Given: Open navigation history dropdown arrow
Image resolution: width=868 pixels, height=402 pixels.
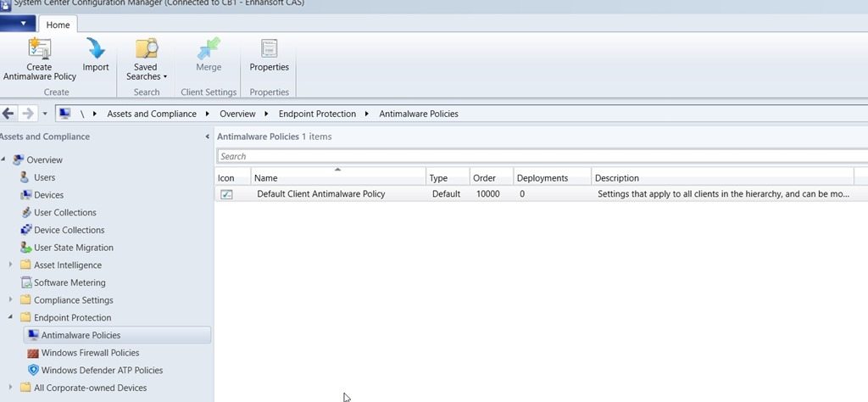Looking at the screenshot, I should (45, 114).
